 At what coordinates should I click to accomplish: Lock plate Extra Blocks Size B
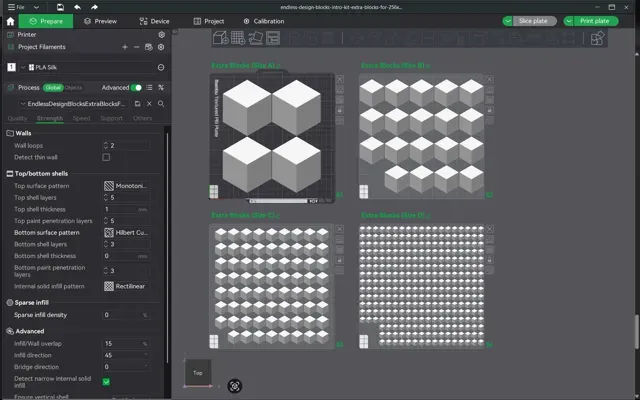(x=489, y=110)
